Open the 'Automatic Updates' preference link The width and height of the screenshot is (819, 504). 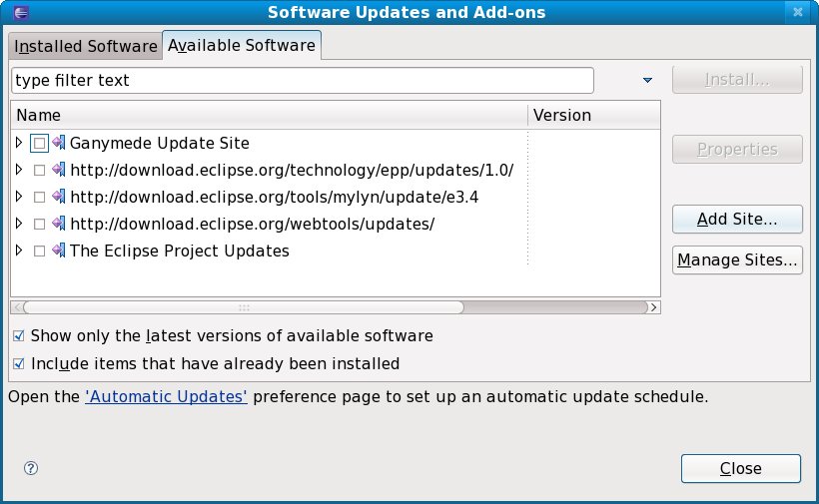pyautogui.click(x=167, y=396)
